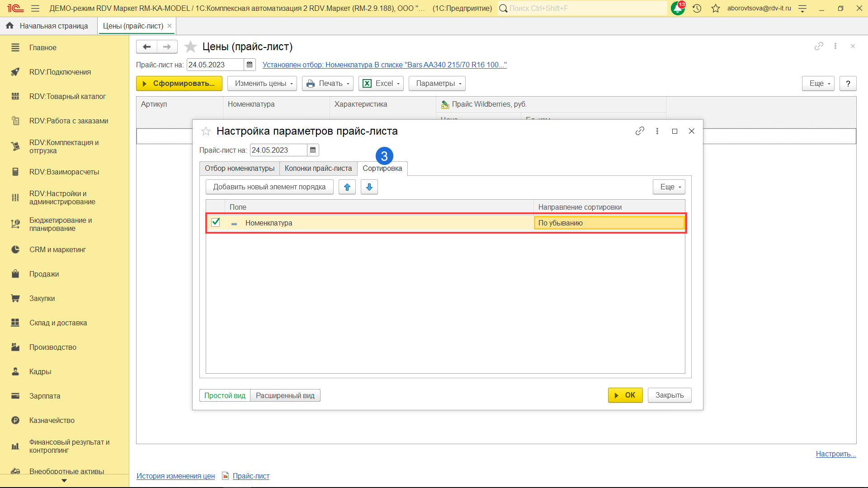Open the history clock icon

point(697,8)
